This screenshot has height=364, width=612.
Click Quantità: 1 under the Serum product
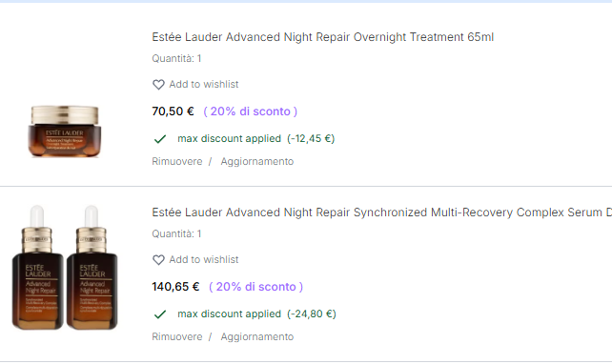coord(176,234)
